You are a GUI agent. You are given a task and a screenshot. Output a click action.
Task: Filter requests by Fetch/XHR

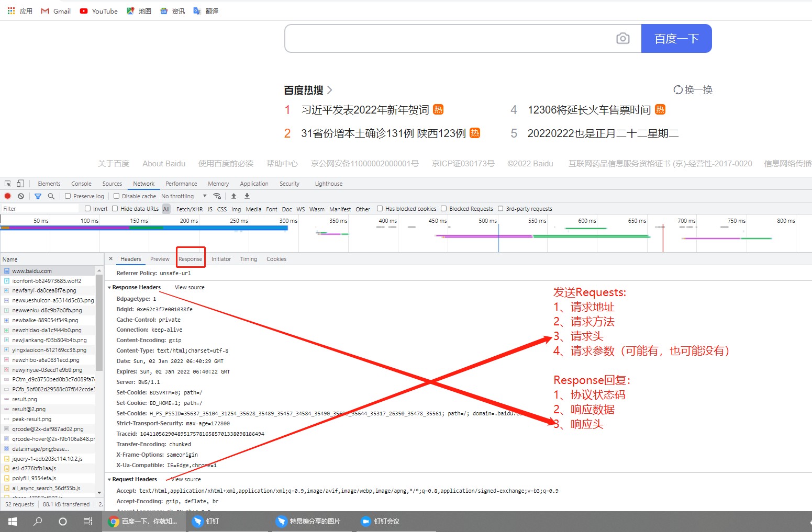click(x=190, y=209)
